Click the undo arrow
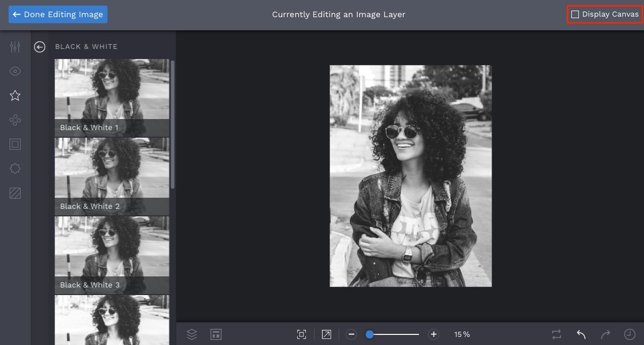 coord(581,334)
